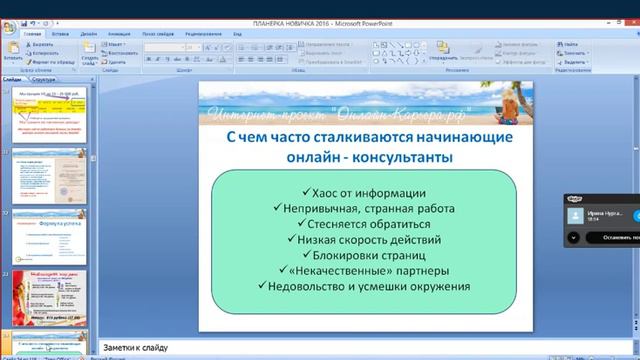
Task: Save the presentation from quick access toolbar
Action: click(24, 24)
